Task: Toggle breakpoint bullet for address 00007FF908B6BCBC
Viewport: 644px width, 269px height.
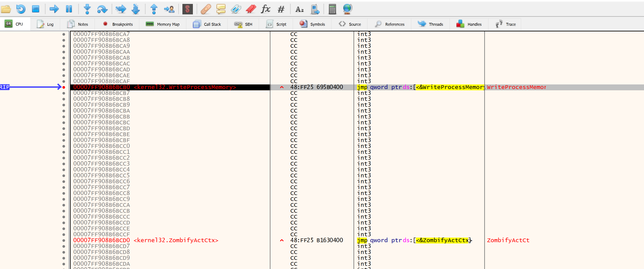Action: 64,123
